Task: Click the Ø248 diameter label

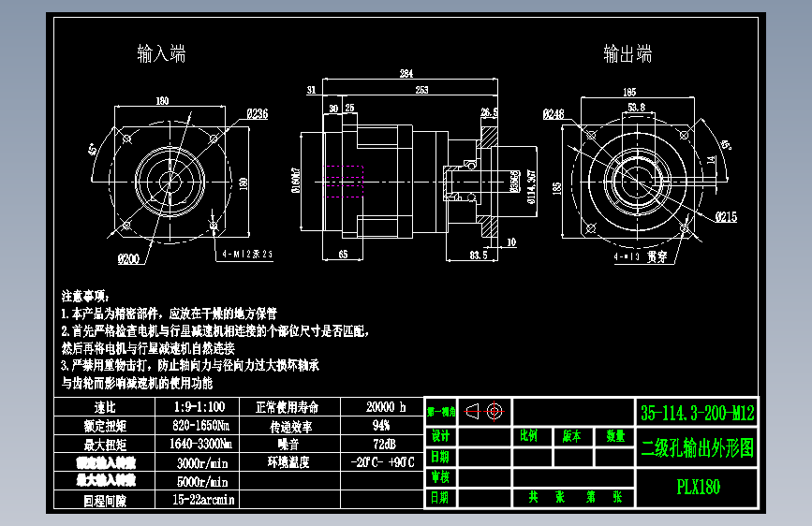Action: [554, 114]
